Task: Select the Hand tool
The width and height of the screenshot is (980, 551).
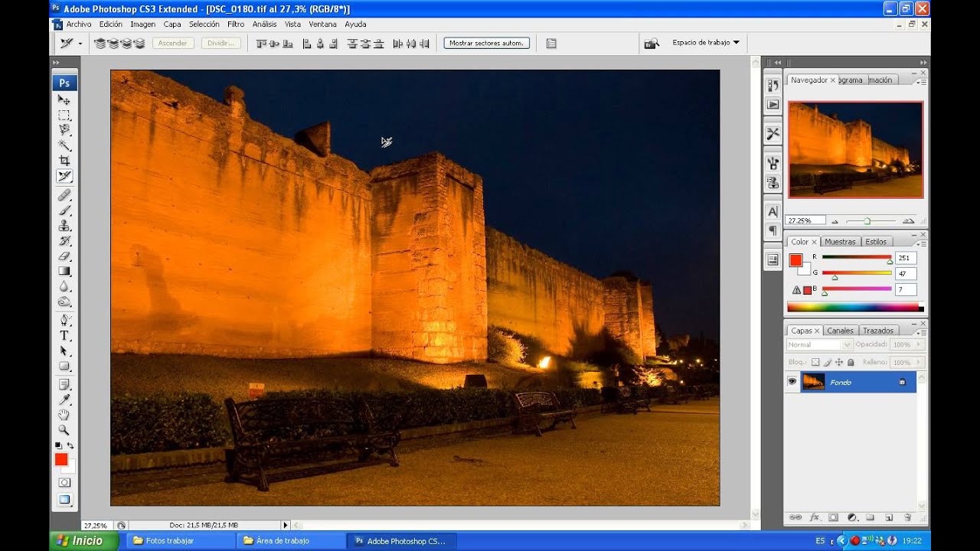Action: pyautogui.click(x=64, y=415)
